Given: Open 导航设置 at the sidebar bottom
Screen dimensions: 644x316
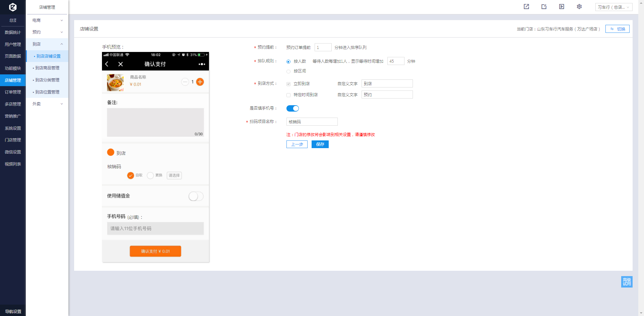Looking at the screenshot, I should tap(13, 312).
